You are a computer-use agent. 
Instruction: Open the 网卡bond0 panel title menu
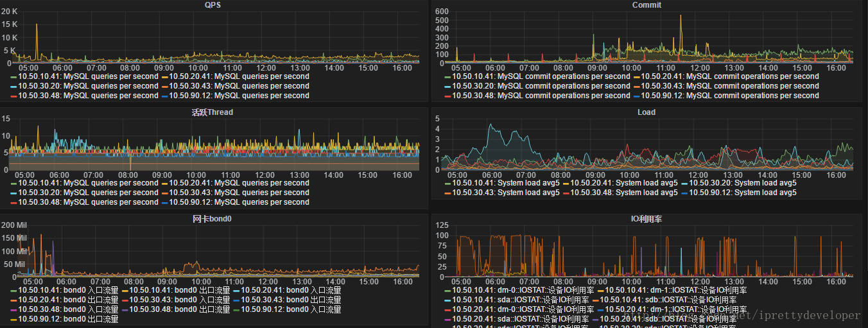click(x=213, y=219)
